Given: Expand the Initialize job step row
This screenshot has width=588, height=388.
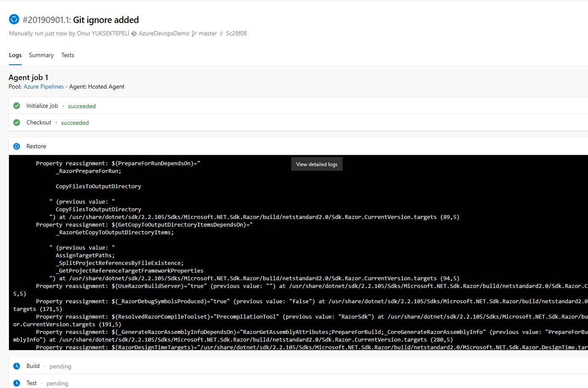Looking at the screenshot, I should 42,106.
